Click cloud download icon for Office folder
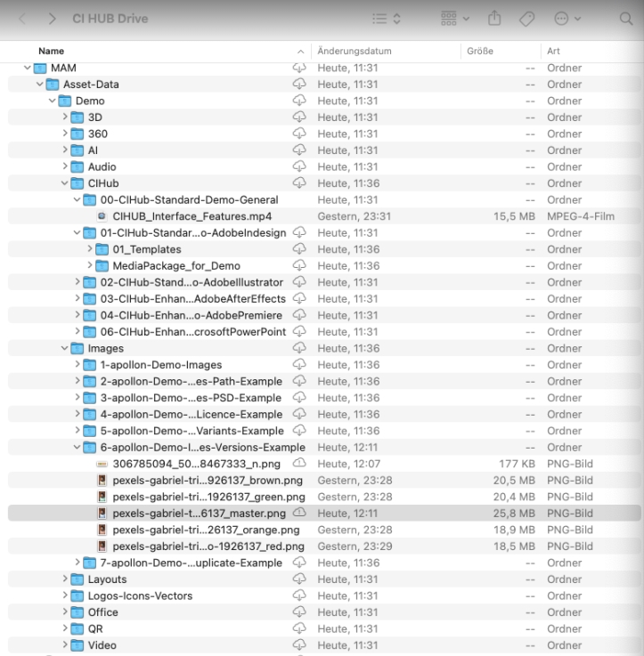 tap(299, 611)
